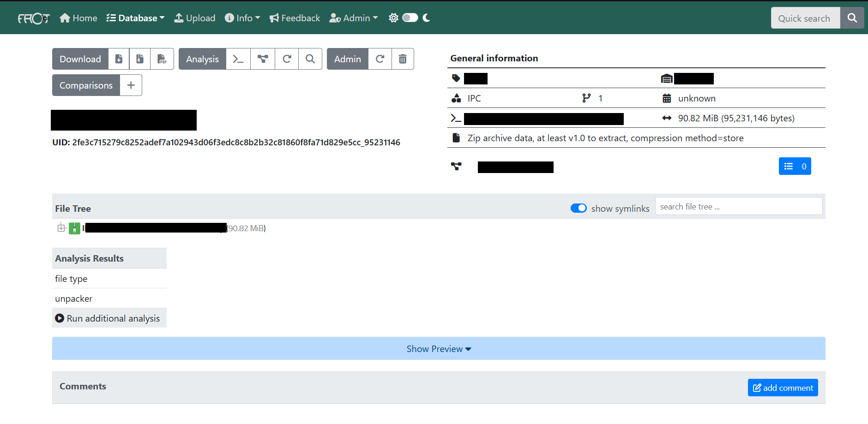Click the Download button label

(x=80, y=59)
